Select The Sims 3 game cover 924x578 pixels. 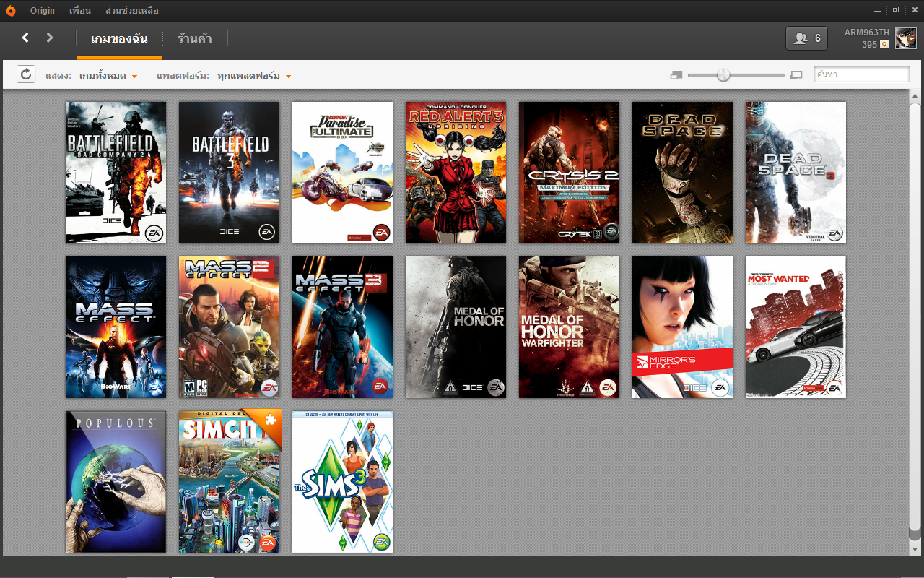(343, 482)
